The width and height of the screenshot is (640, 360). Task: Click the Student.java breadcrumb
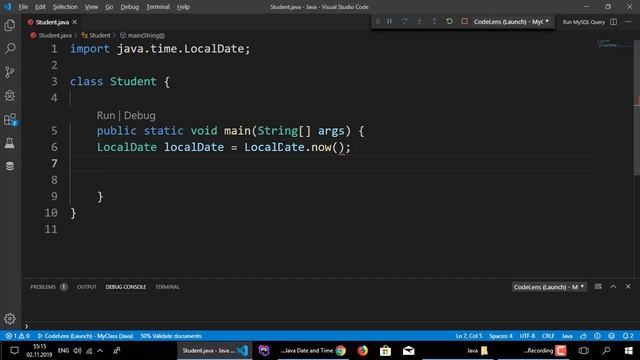coord(51,36)
